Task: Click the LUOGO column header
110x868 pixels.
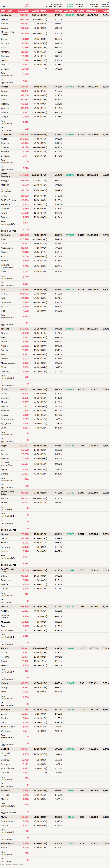Action: [4, 6]
